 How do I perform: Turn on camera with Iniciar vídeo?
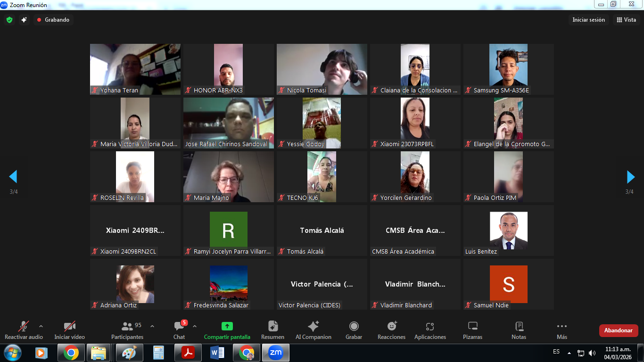[x=70, y=330]
